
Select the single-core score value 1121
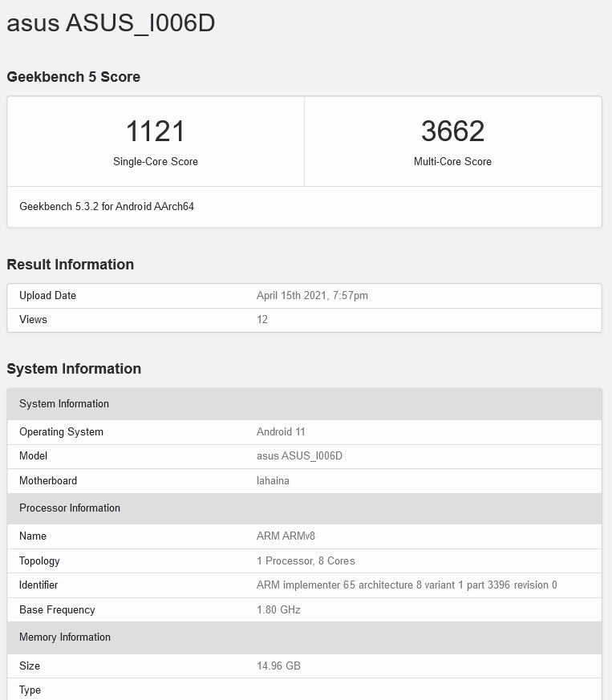coord(156,131)
